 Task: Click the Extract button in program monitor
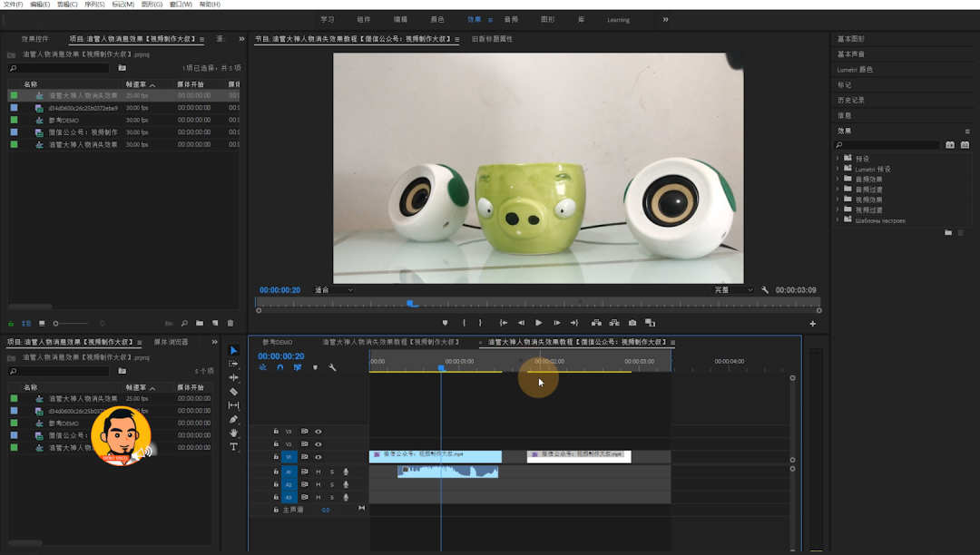click(x=614, y=323)
